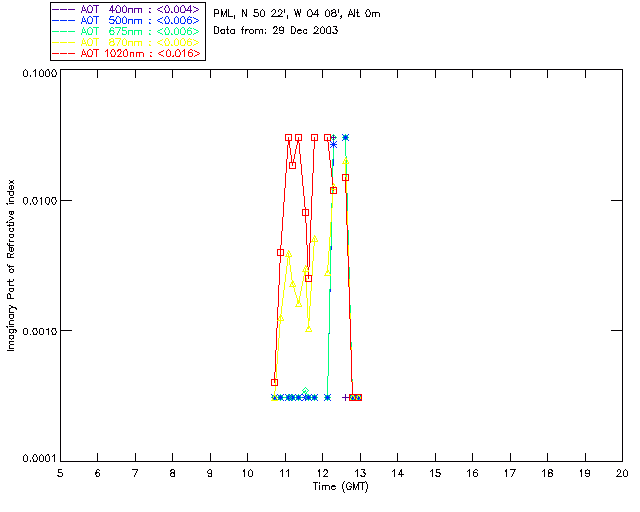
Task: Click the highest yellow triangle marker near 12.6
Action: [345, 161]
